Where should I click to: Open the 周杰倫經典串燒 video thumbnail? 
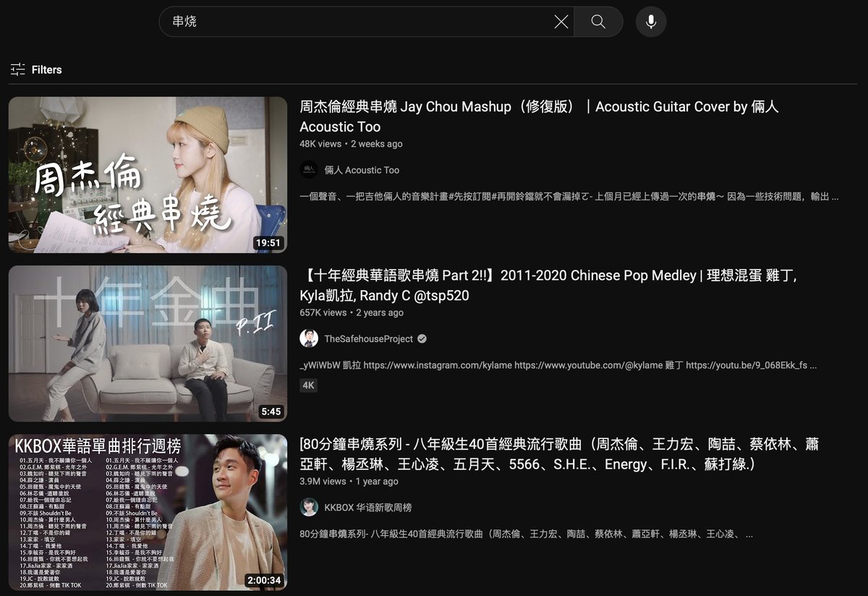[148, 174]
